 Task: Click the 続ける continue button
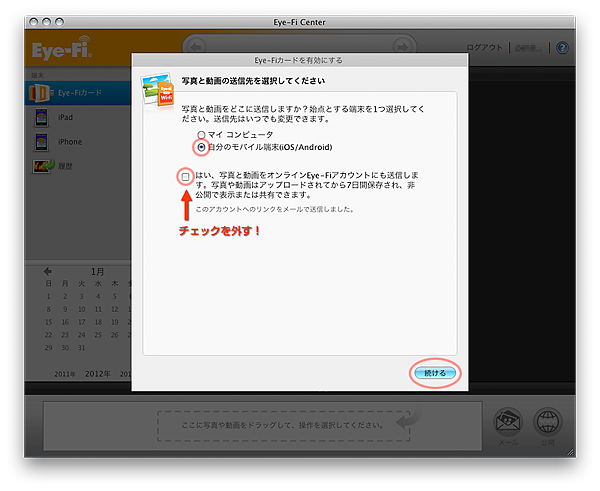pyautogui.click(x=435, y=373)
